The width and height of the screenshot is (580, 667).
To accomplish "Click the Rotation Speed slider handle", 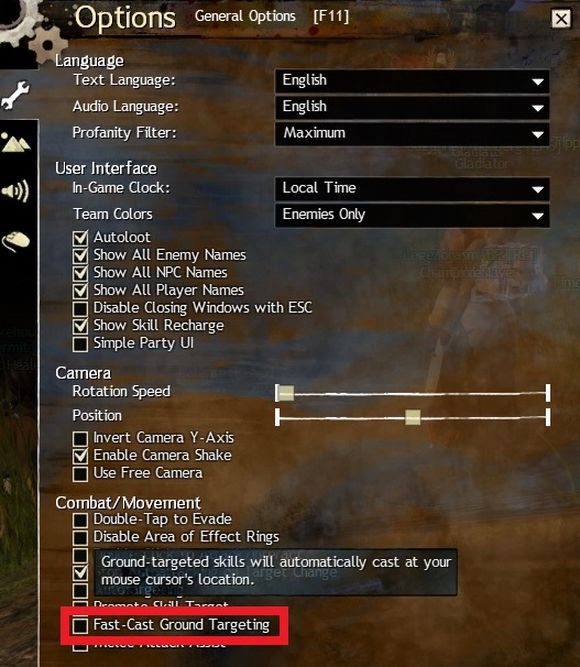I will click(x=286, y=393).
